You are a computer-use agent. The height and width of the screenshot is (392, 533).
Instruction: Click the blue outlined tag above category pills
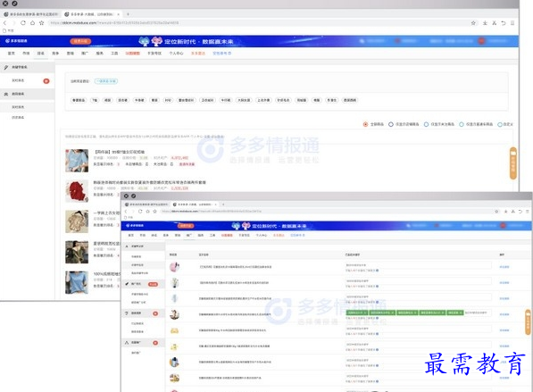point(106,81)
